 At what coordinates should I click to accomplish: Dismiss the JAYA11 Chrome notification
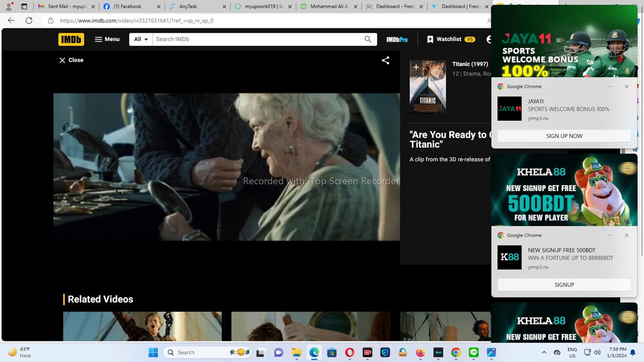click(626, 86)
